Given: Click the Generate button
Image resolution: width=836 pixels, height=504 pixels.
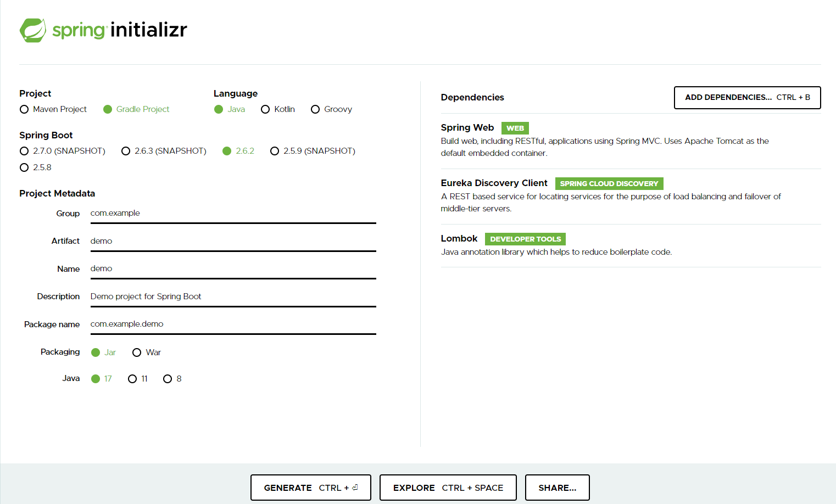Looking at the screenshot, I should pyautogui.click(x=311, y=488).
